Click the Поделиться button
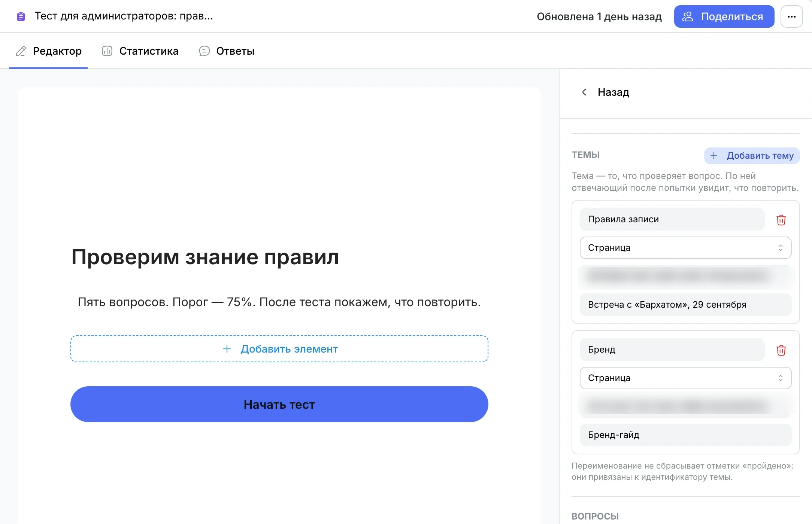Screen dimensions: 812x524 pyautogui.click(x=724, y=16)
